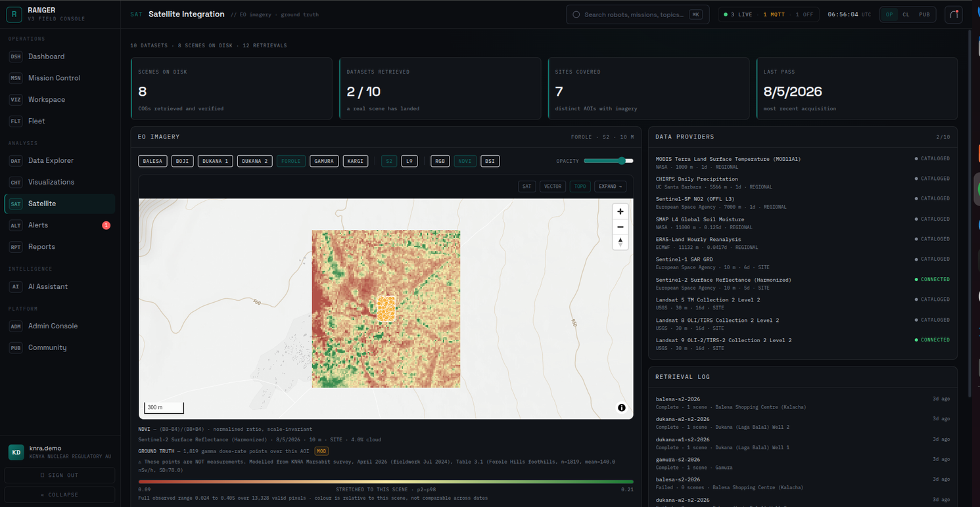Toggle the S2 sensor option
980x507 pixels.
tap(389, 161)
